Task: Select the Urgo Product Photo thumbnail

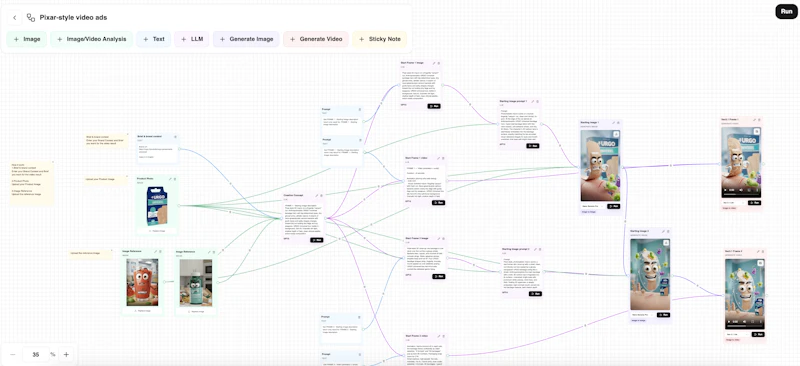Action: 157,206
